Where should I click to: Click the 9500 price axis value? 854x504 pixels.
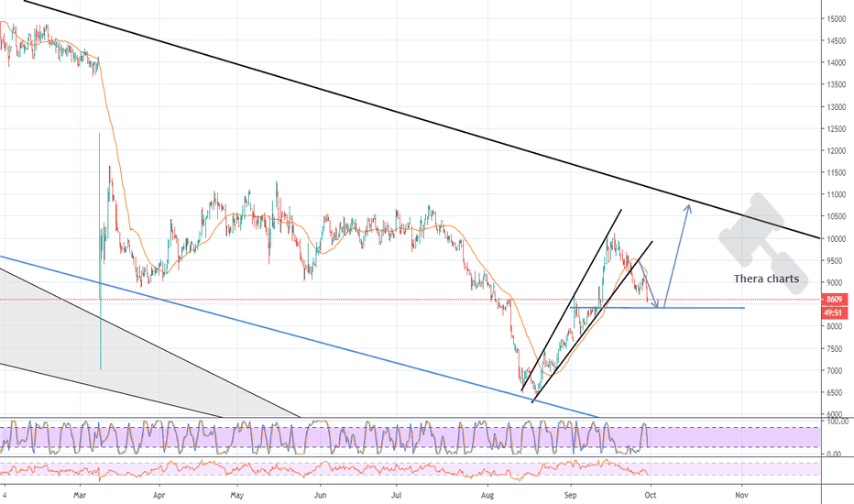[x=837, y=261]
